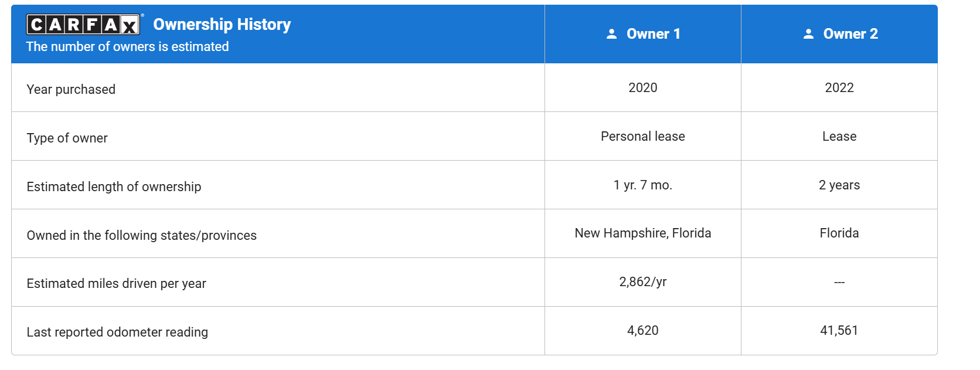Click Owned in the following states/provinces label

tap(141, 235)
